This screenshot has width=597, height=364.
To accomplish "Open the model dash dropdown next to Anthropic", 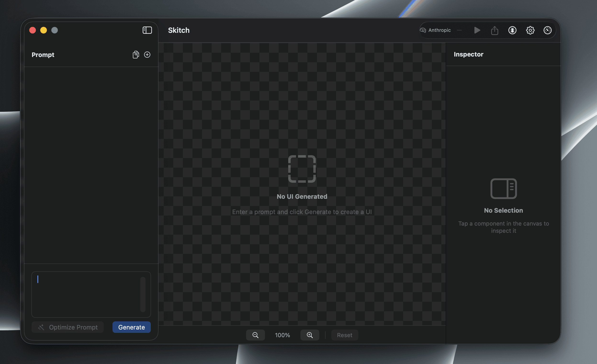I will point(459,30).
